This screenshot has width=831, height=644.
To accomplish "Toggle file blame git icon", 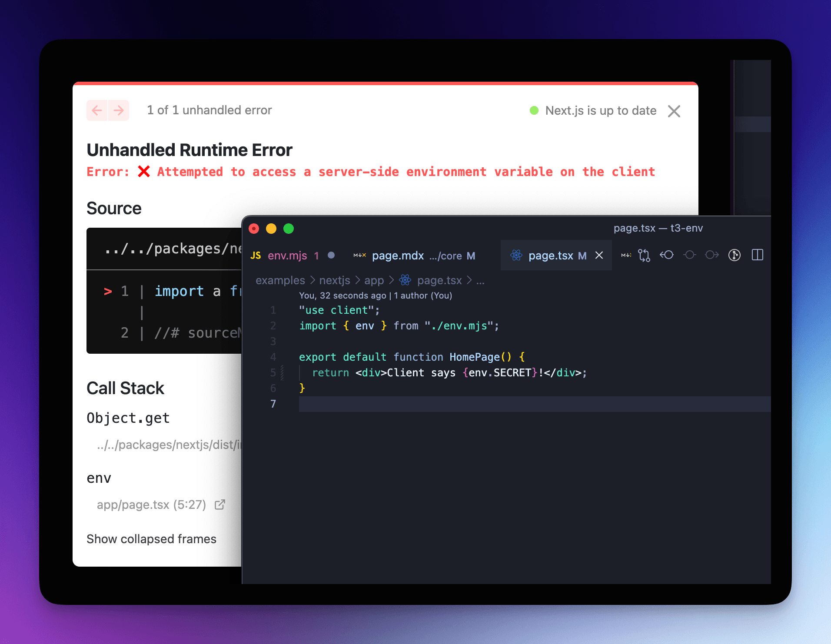I will (735, 255).
